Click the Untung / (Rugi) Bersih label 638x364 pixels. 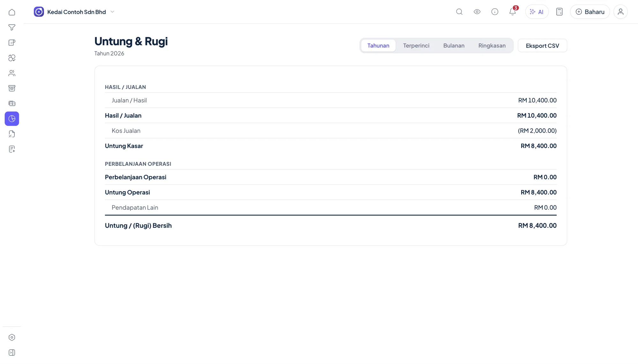point(138,226)
